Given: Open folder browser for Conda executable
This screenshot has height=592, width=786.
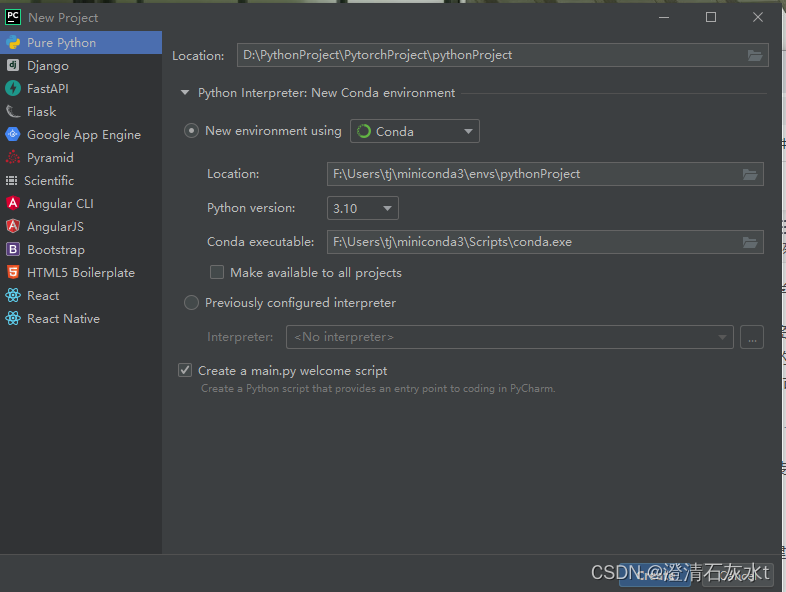Looking at the screenshot, I should pos(750,242).
